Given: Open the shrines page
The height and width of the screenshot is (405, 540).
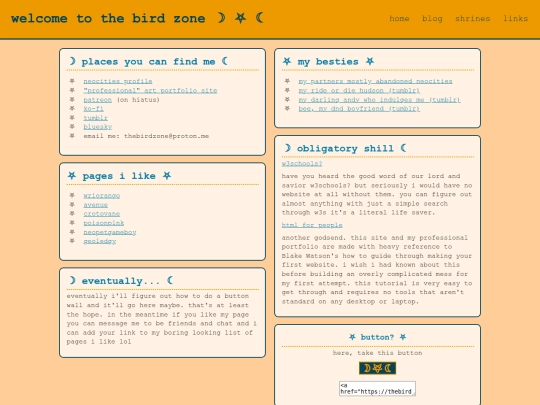Looking at the screenshot, I should pyautogui.click(x=472, y=19).
